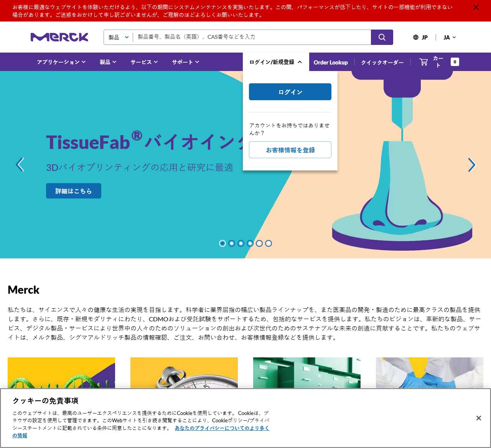The height and width of the screenshot is (448, 491).
Task: Open the blue gloves thumbnail card
Action: [430, 373]
